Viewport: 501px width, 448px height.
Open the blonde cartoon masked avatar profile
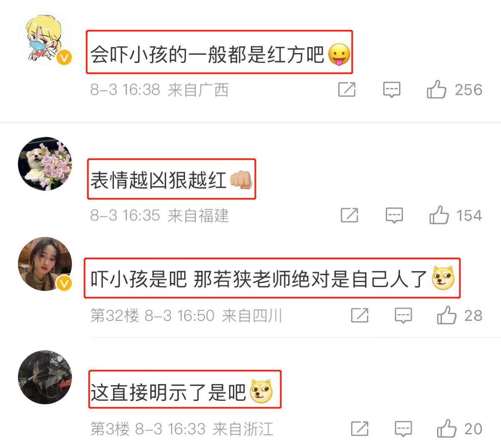tap(45, 38)
